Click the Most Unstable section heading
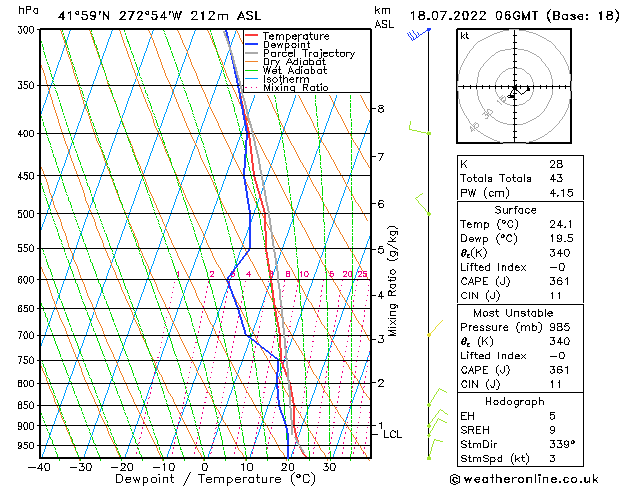629x486 pixels. (513, 313)
